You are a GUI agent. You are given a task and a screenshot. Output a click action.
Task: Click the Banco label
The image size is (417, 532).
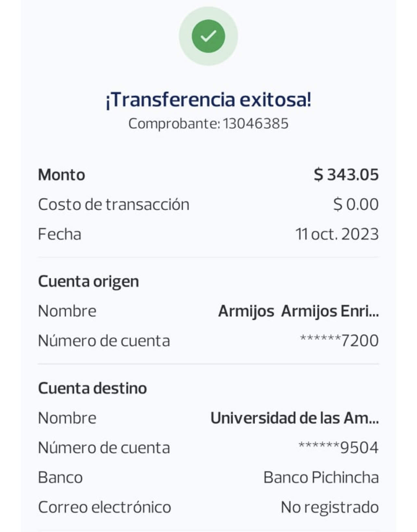tap(60, 477)
